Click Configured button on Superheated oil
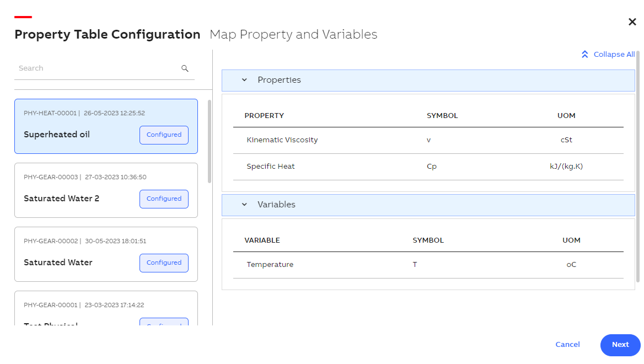 [x=164, y=135]
